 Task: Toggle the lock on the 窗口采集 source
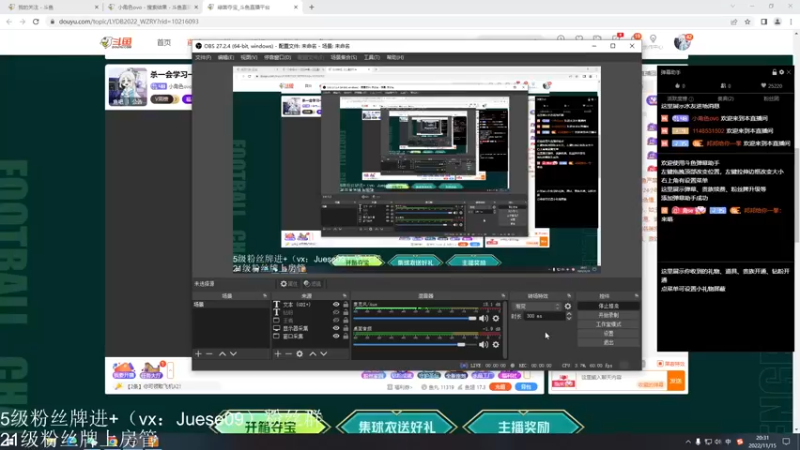point(345,336)
